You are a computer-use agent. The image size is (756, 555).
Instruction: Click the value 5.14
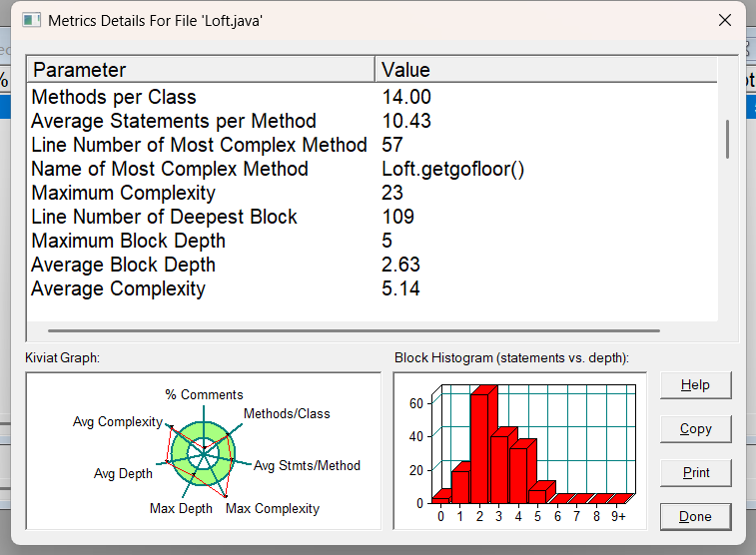(401, 288)
